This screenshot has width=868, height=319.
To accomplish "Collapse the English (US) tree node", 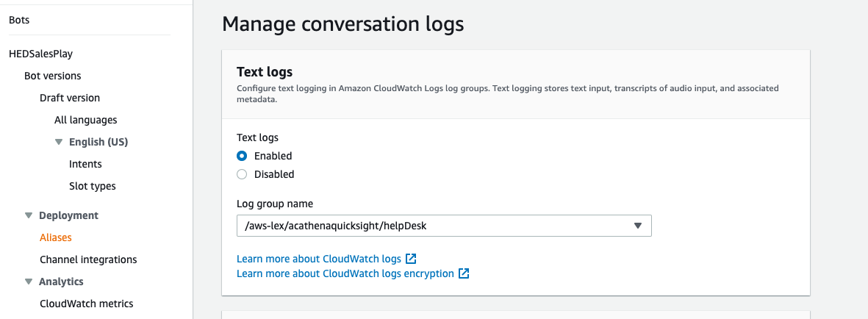I will coord(59,142).
